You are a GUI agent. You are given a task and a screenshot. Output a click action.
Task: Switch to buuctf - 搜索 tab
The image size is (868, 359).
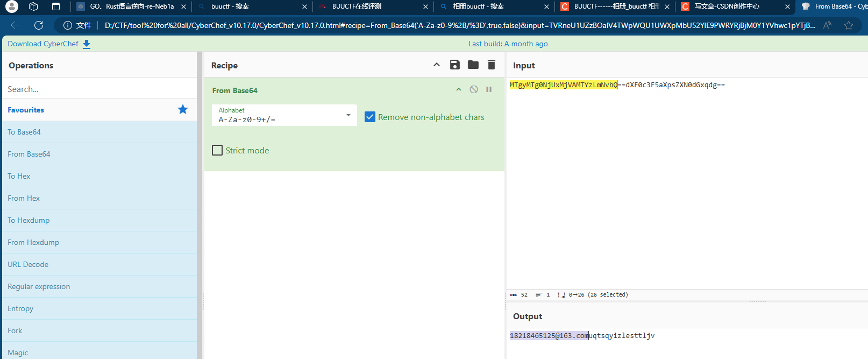[252, 6]
